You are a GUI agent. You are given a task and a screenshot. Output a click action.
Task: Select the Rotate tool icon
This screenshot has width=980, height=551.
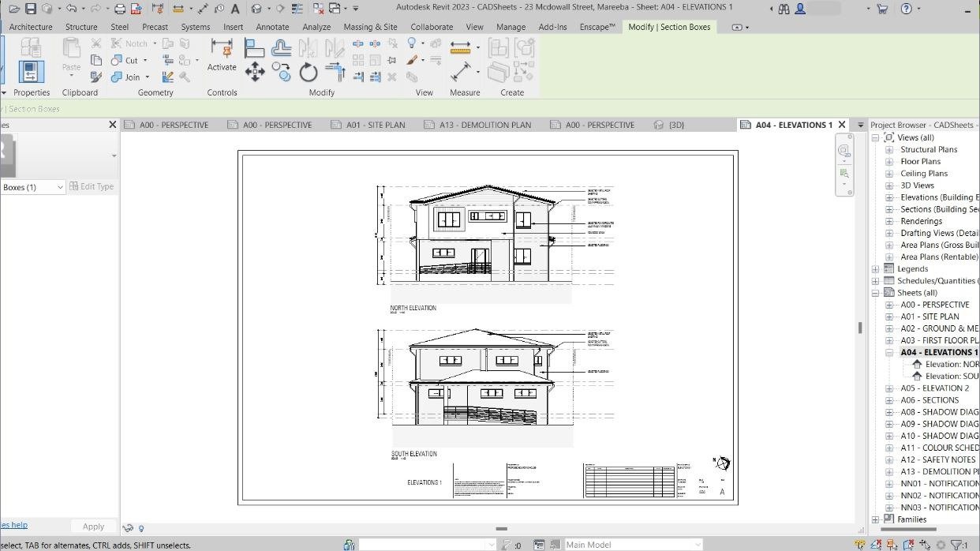(309, 73)
